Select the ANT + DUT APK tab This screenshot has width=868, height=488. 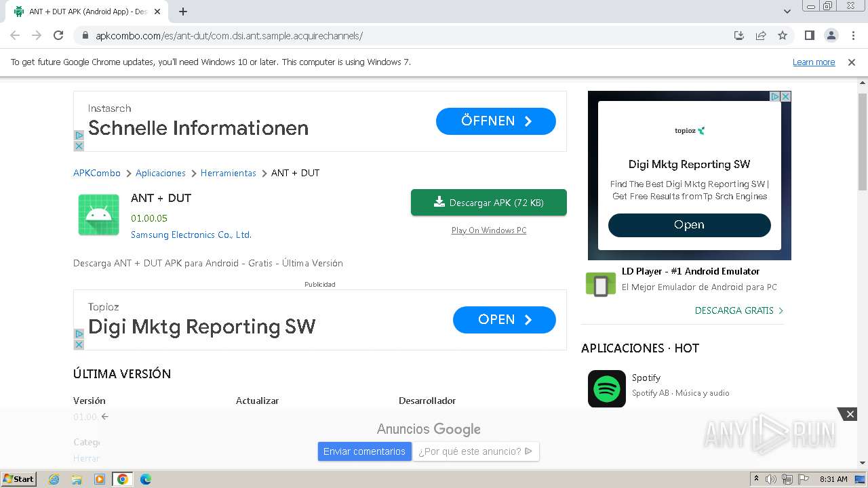point(88,12)
